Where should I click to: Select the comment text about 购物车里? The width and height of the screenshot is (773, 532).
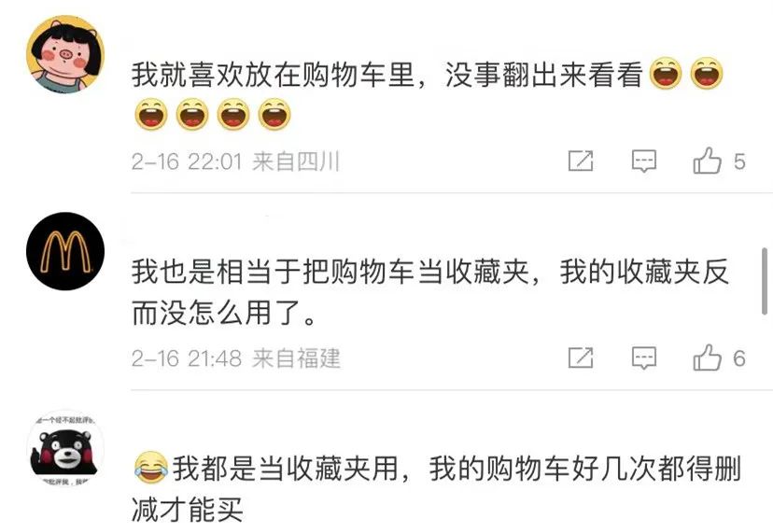click(428, 94)
